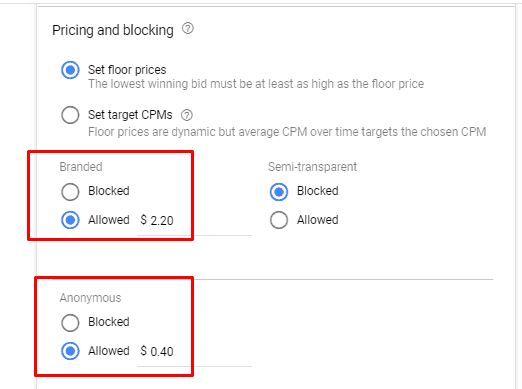Click the Branded floor price field showing 2.20

194,221
